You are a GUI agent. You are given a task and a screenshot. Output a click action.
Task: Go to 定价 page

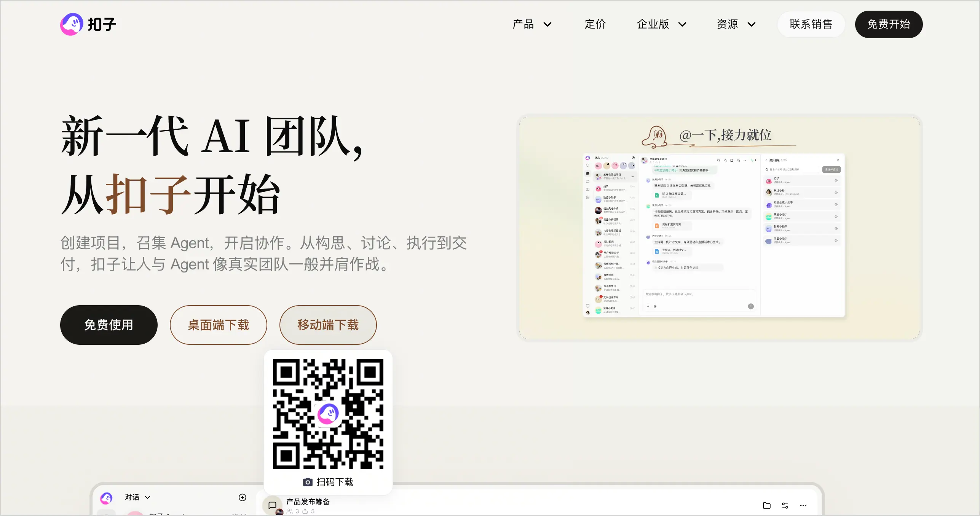tap(595, 24)
